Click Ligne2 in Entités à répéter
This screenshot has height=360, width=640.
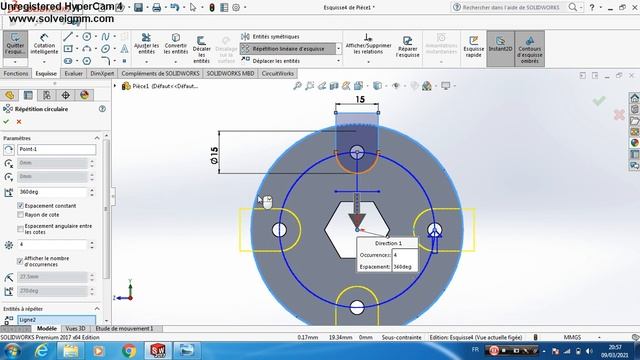click(x=56, y=320)
